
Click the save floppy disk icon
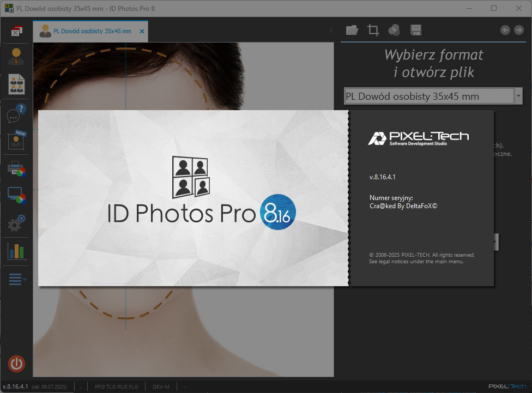[x=415, y=30]
